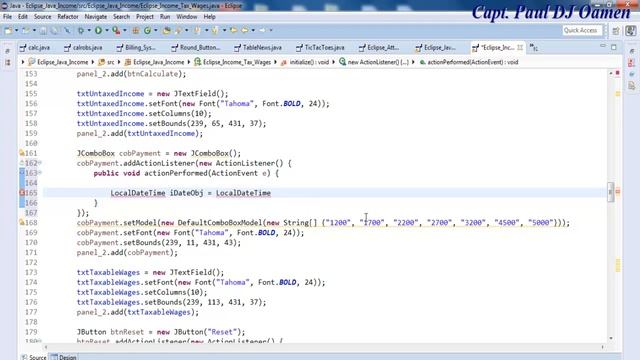Screen dimensions: 640x360
Task: Click in the Quick Access field
Action: pos(582,30)
